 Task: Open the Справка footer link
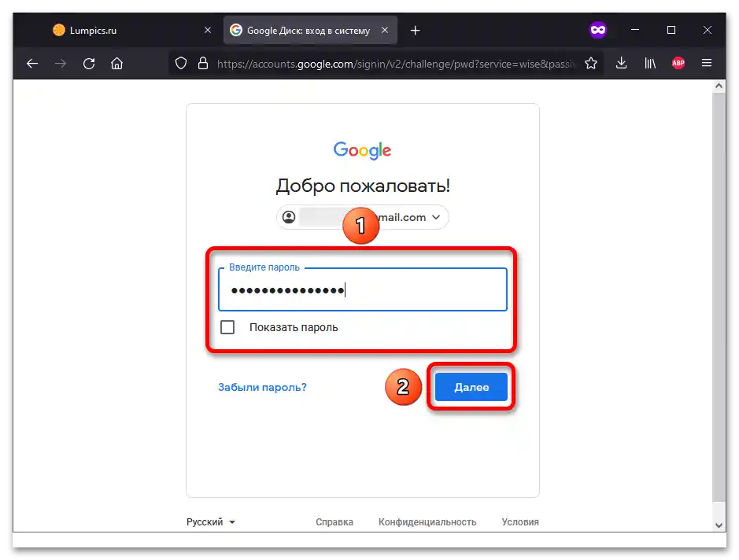(x=334, y=521)
